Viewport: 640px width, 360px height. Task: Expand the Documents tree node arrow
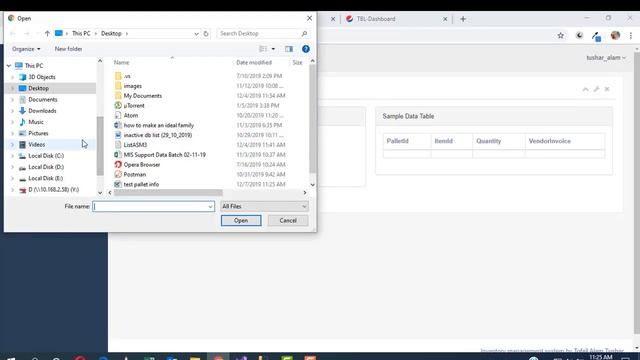point(12,100)
